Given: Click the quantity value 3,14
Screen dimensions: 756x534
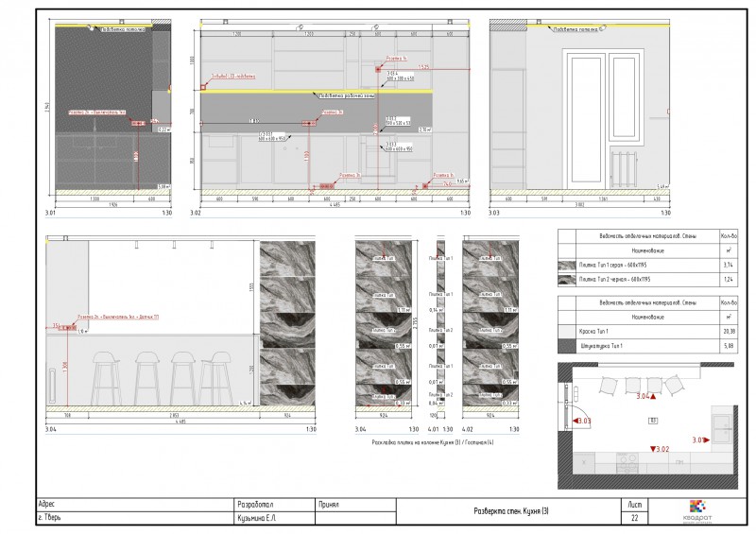Looking at the screenshot, I should [x=728, y=265].
